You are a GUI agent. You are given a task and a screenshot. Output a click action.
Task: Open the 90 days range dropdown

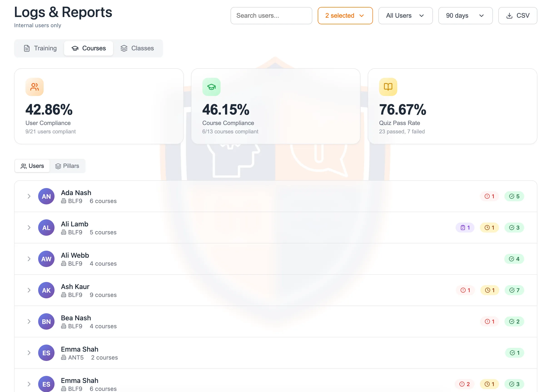[465, 16]
